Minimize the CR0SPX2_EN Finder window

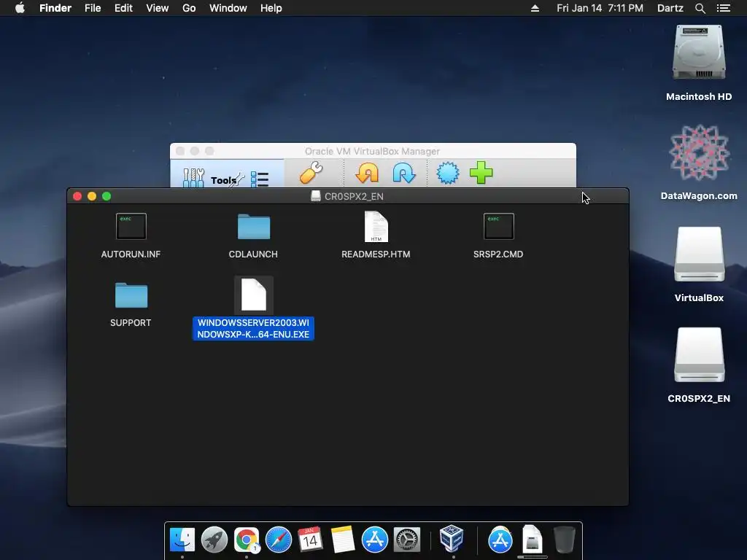[x=92, y=196]
